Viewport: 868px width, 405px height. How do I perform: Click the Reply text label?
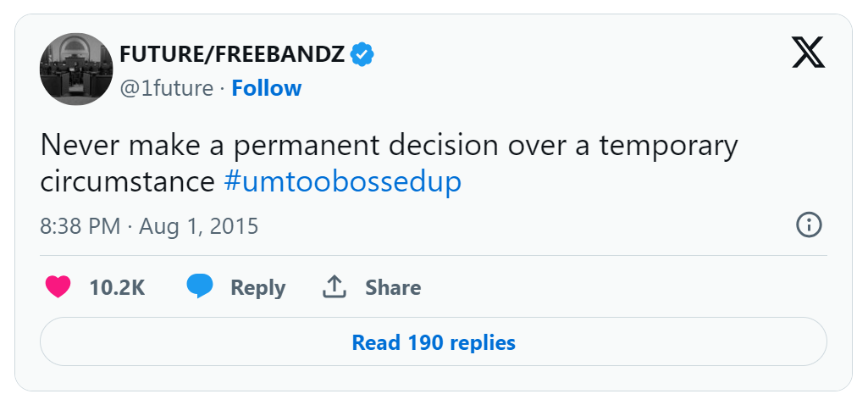(x=258, y=287)
